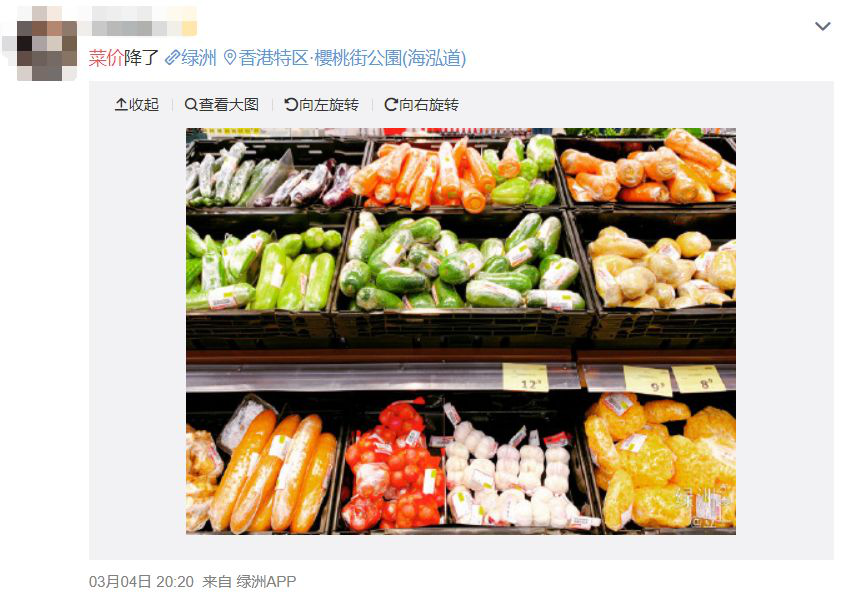This screenshot has height=608, width=846.
Task: Click the 绿洲APP source link
Action: point(266,582)
